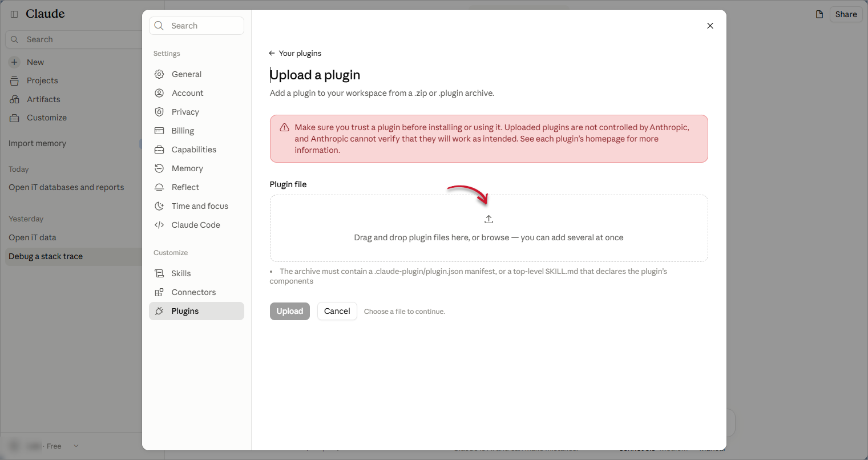The width and height of the screenshot is (868, 460).
Task: Click the Share button
Action: coord(846,14)
